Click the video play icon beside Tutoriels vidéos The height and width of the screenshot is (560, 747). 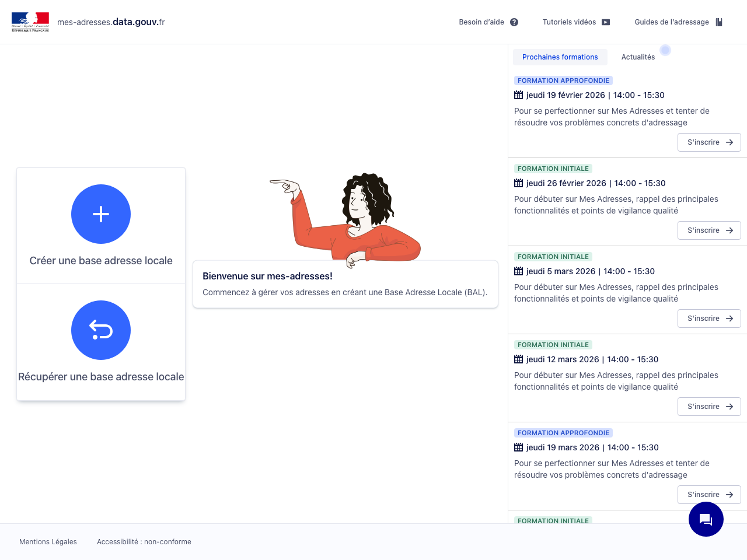pos(606,22)
